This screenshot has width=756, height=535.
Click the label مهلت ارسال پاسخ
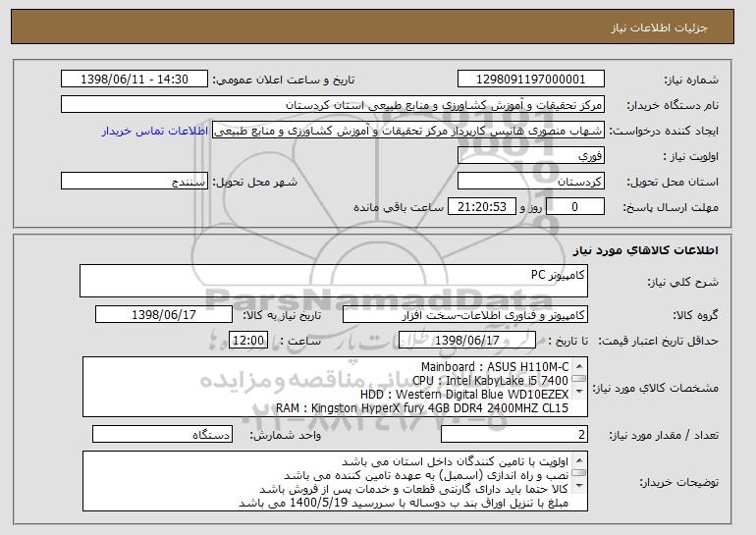coord(671,207)
